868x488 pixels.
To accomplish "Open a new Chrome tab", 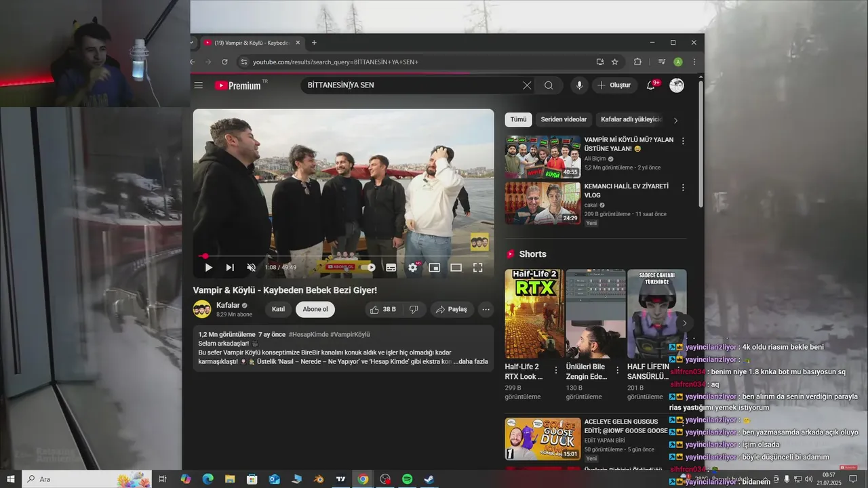I will point(314,43).
